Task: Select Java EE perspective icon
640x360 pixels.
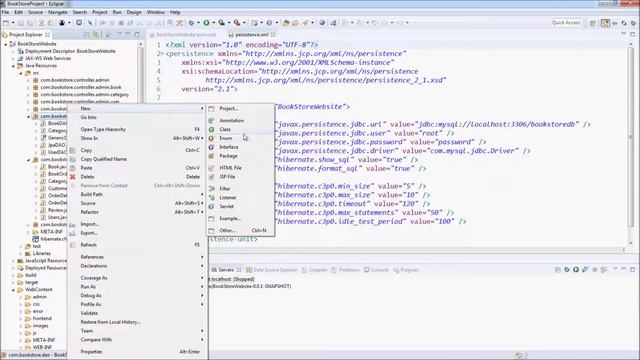Action: pos(605,23)
